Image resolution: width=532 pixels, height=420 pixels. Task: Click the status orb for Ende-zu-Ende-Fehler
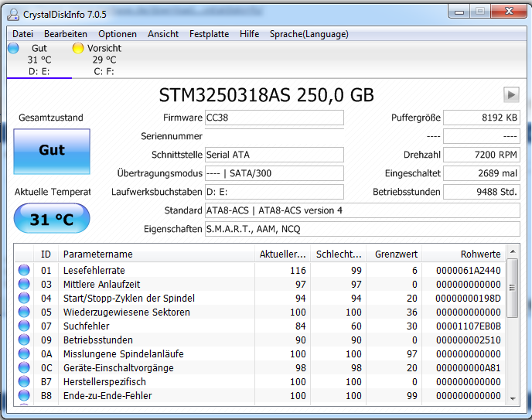tap(24, 395)
